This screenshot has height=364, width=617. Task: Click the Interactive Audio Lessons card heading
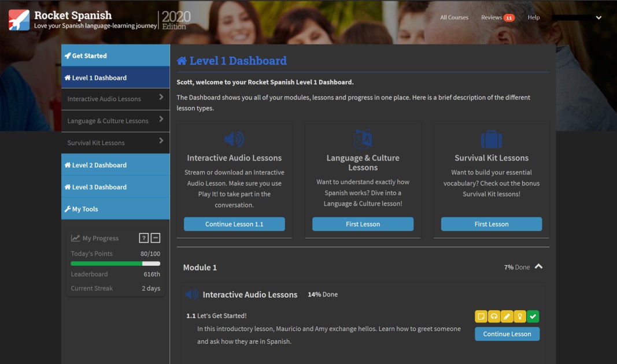[234, 158]
